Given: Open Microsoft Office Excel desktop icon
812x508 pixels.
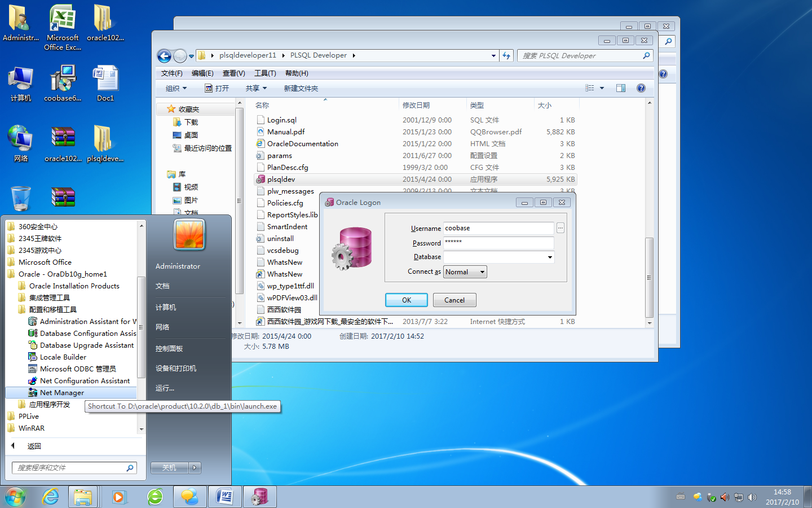Looking at the screenshot, I should coord(63,27).
